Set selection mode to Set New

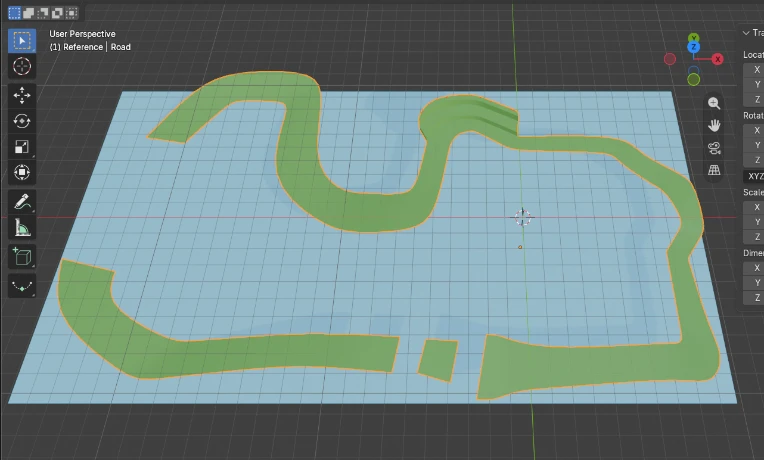click(15, 13)
